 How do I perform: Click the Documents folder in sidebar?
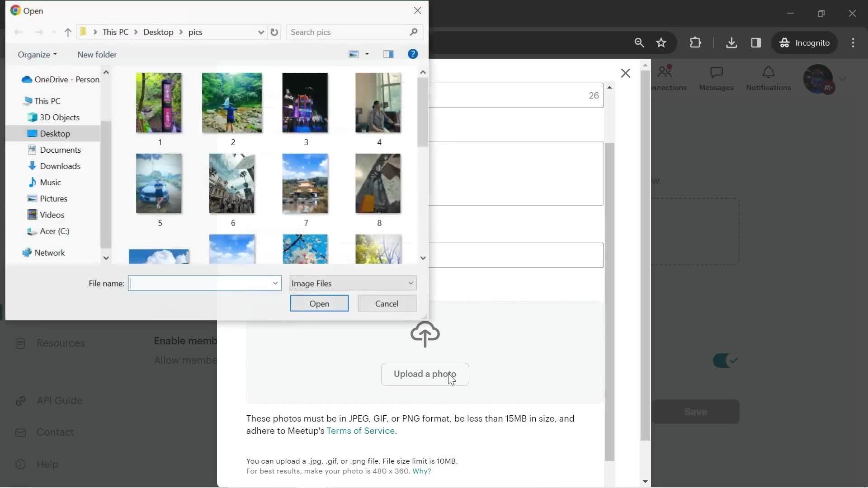pos(60,150)
